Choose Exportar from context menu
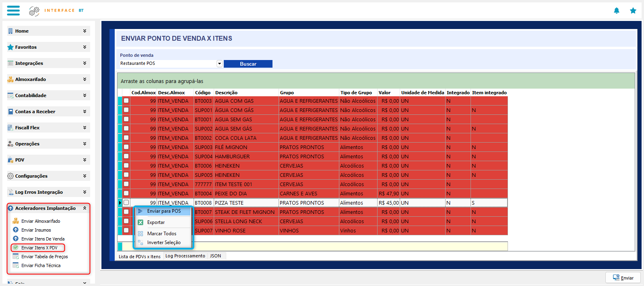The image size is (644, 286). (x=163, y=222)
